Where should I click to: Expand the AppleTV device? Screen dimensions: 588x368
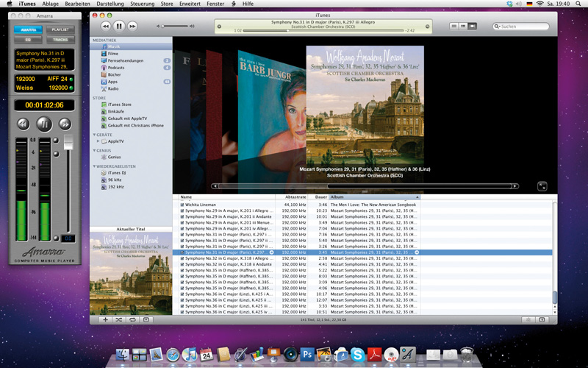point(98,141)
